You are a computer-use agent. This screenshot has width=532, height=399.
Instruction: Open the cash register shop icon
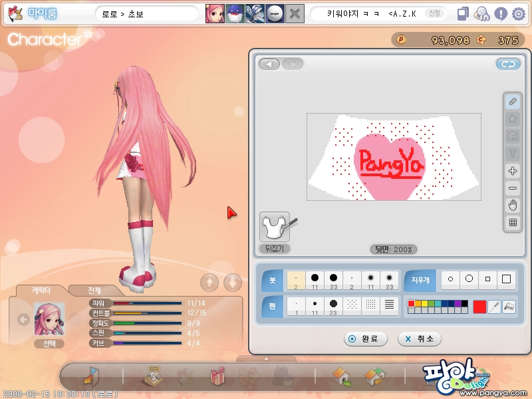click(x=153, y=376)
